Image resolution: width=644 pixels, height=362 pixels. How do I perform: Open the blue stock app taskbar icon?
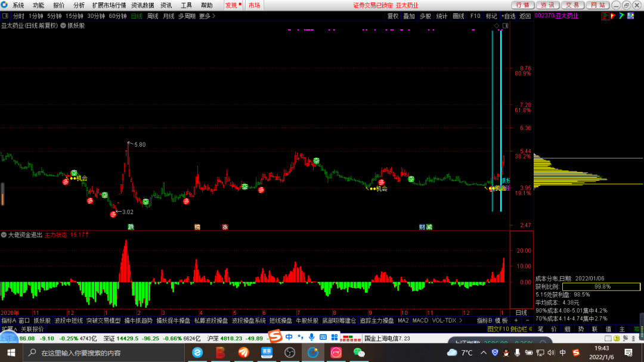[x=267, y=352]
